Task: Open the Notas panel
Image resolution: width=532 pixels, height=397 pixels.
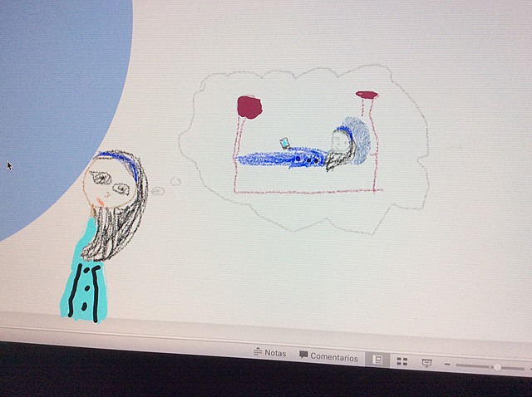Action: [x=270, y=353]
